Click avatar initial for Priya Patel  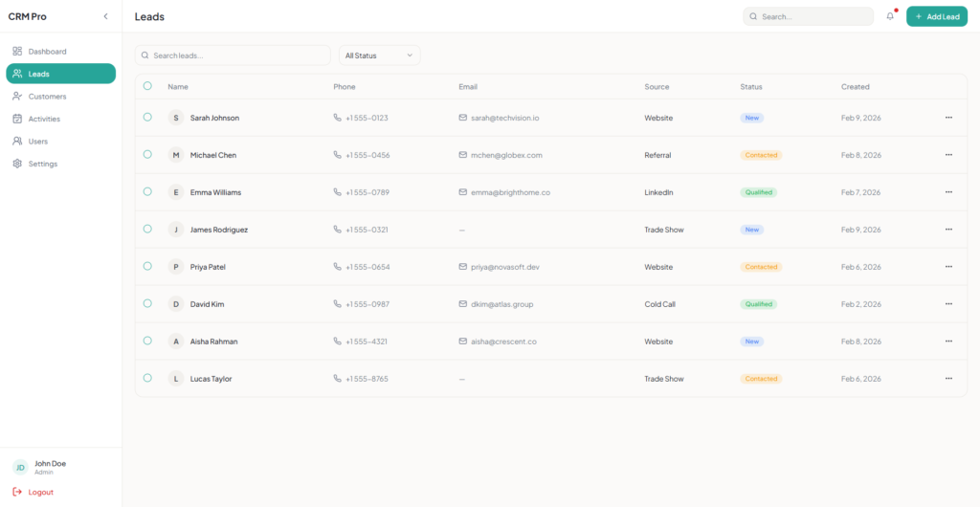click(x=175, y=267)
